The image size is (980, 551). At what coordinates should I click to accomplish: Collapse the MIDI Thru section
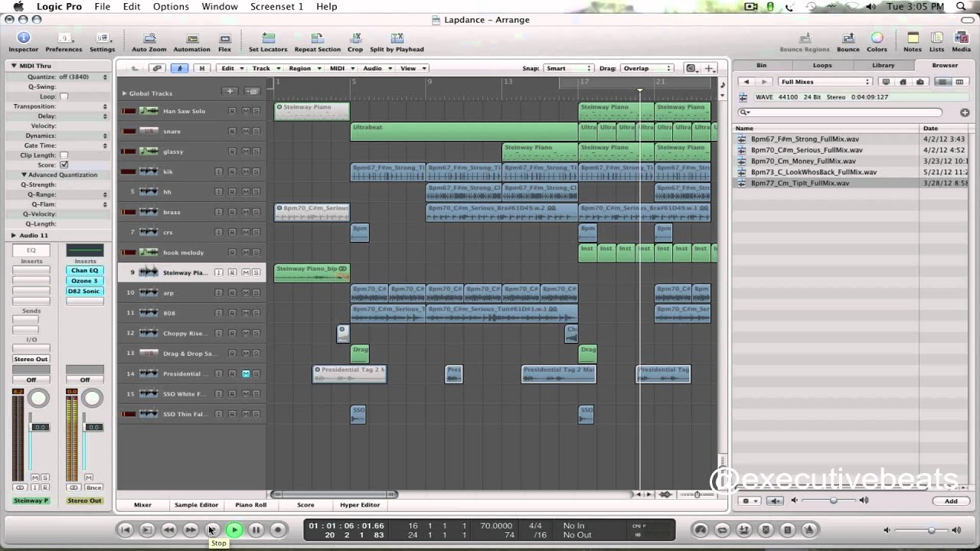coord(14,66)
